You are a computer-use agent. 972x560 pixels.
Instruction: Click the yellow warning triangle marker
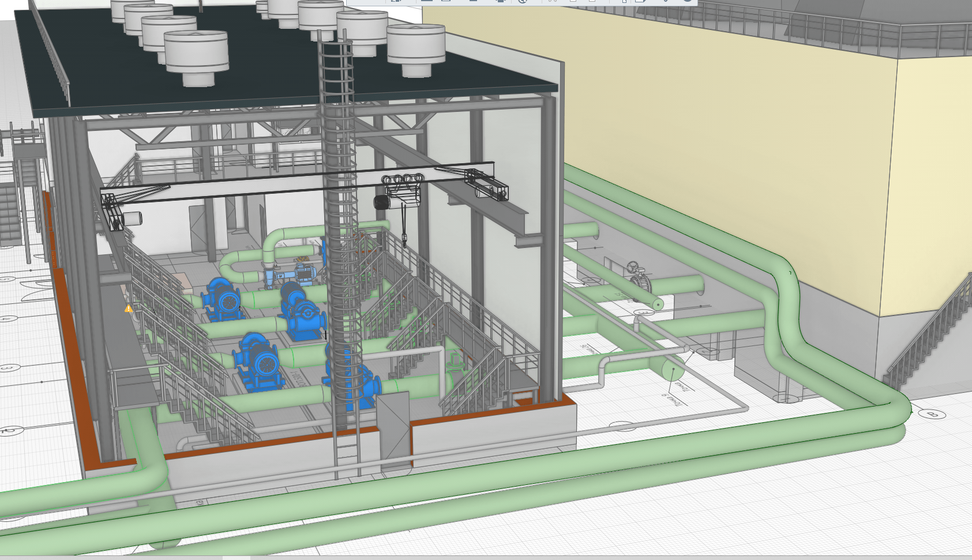point(129,309)
